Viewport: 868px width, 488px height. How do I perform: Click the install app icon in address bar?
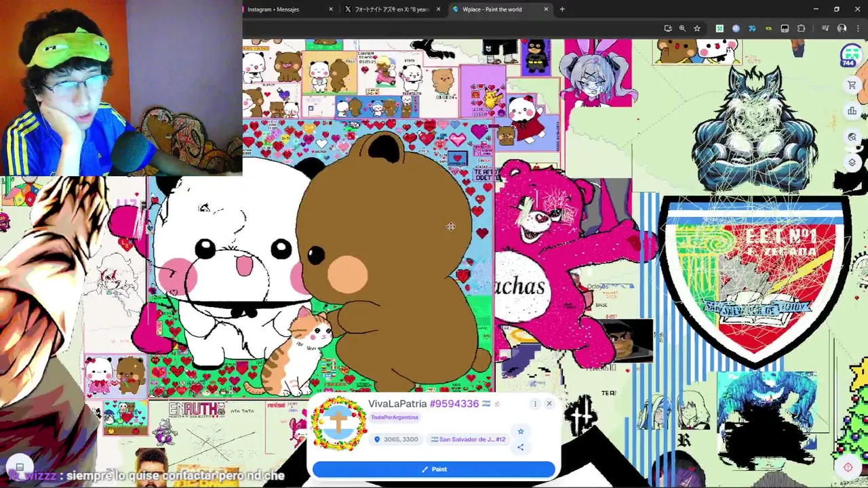click(668, 28)
